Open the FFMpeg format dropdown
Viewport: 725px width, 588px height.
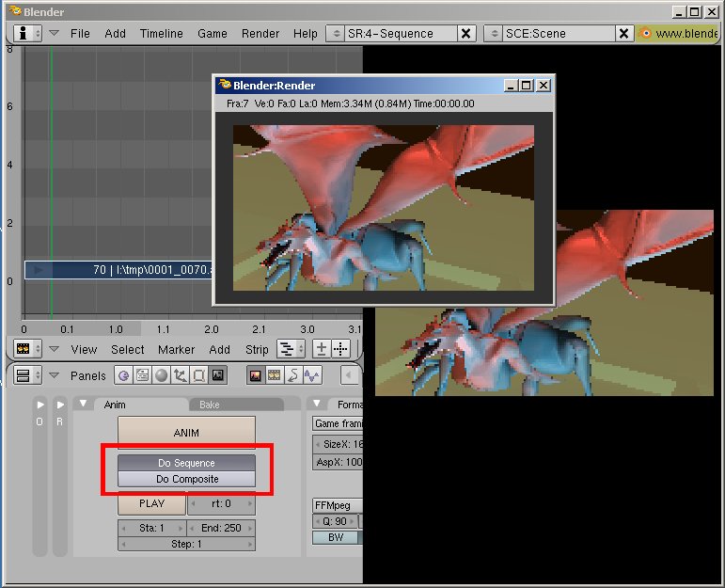click(x=338, y=505)
